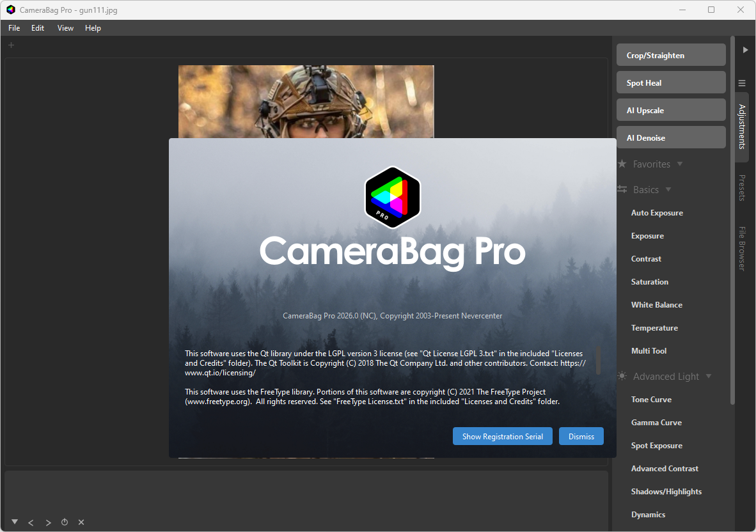Switch to the File Browser side tab

(742, 248)
